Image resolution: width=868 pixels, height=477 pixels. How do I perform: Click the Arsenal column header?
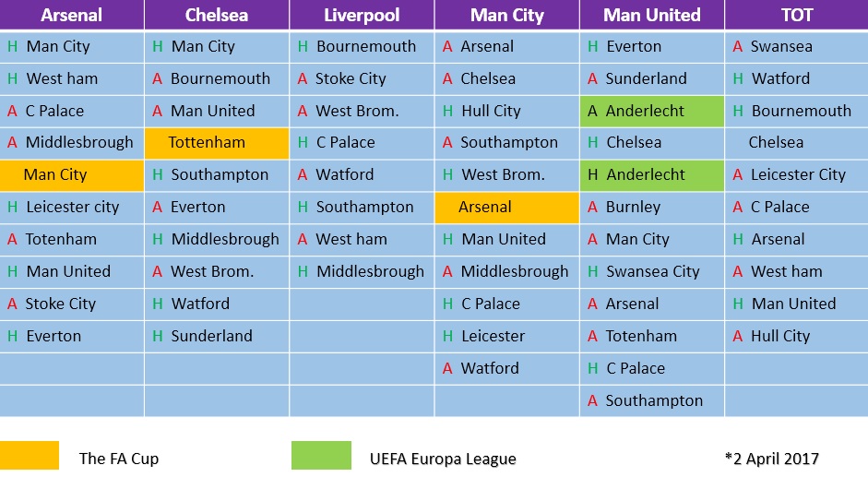[72, 15]
